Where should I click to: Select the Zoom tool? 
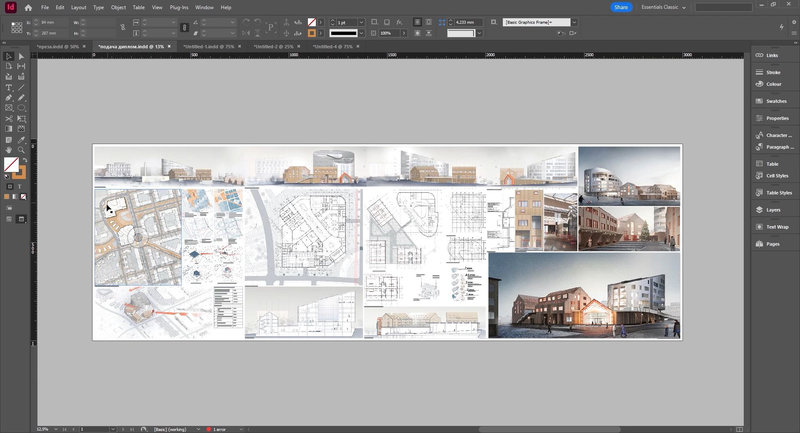[21, 150]
